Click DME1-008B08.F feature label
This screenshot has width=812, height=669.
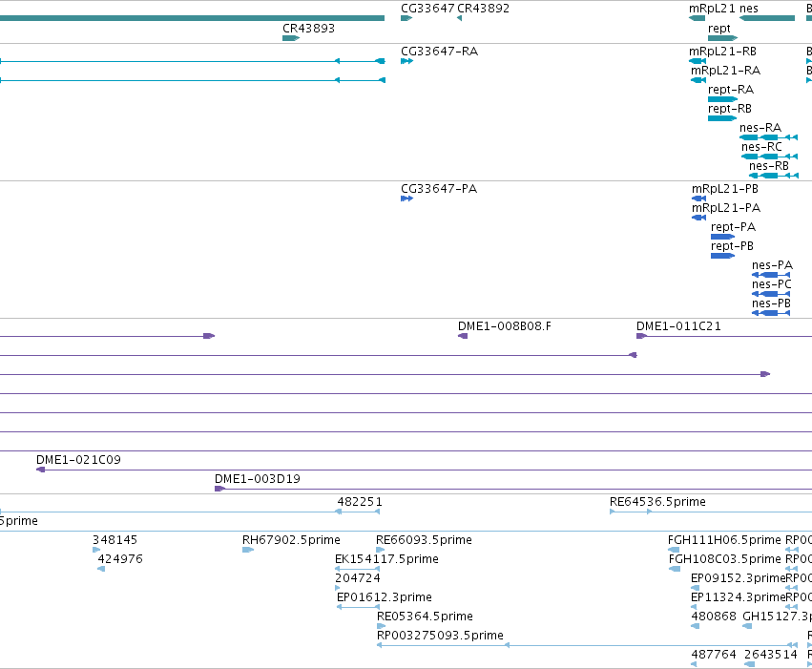pos(505,326)
